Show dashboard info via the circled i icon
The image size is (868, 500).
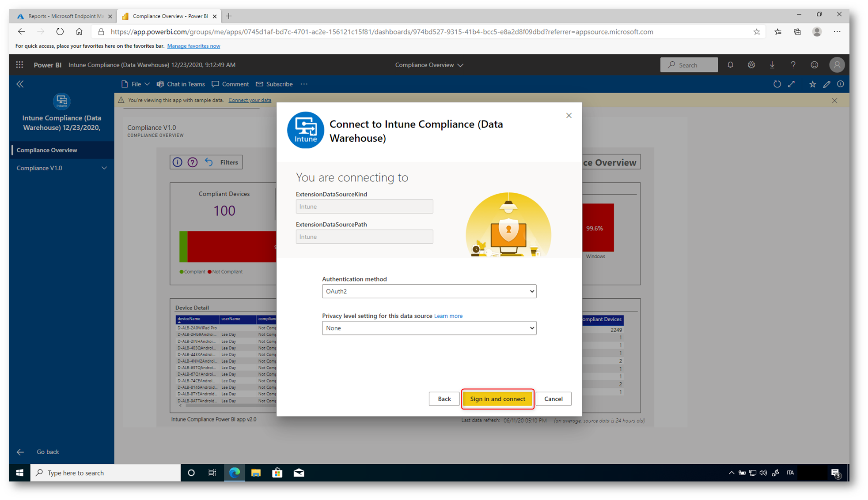coord(840,84)
